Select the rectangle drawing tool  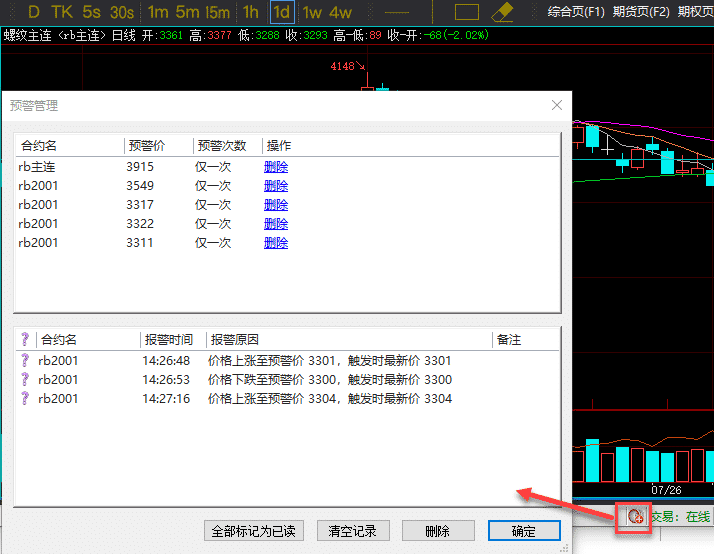(x=467, y=12)
